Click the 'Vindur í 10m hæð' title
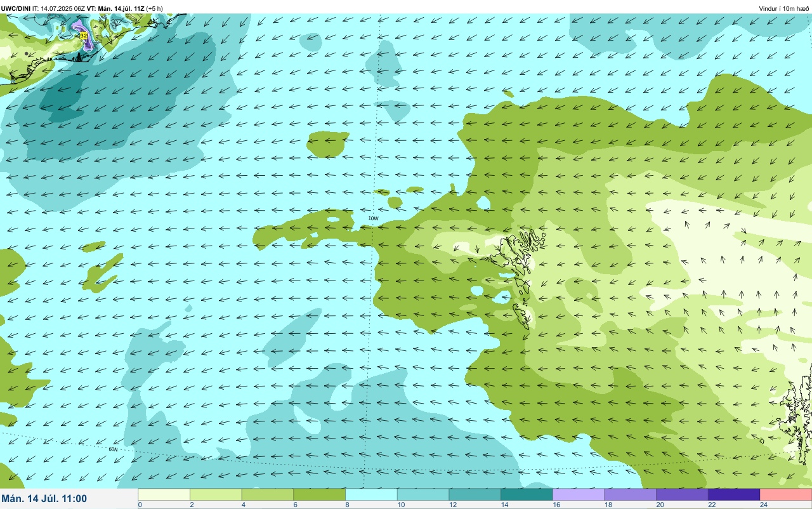812x509 pixels. click(x=784, y=8)
